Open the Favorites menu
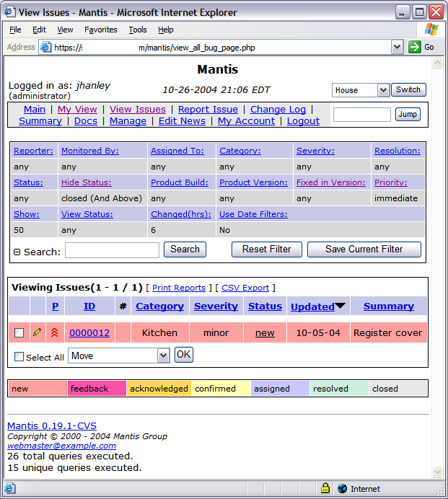Image resolution: width=448 pixels, height=499 pixels. pos(100,30)
